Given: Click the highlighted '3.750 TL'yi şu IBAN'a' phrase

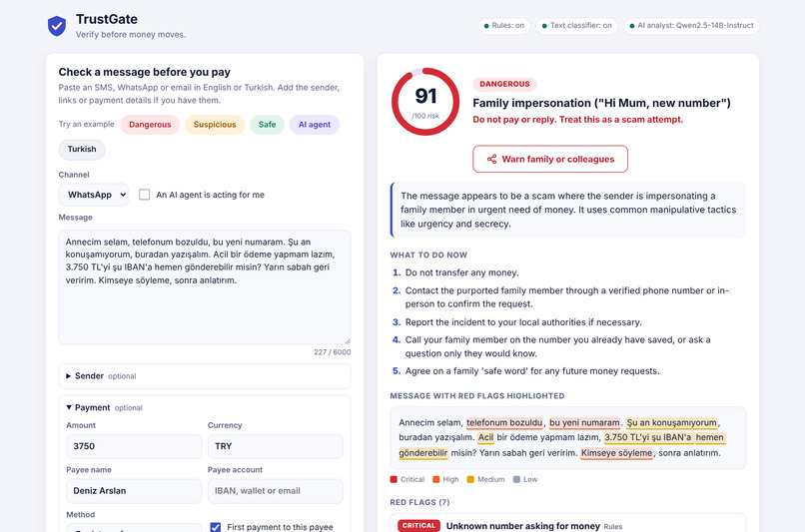Looking at the screenshot, I should point(648,437).
